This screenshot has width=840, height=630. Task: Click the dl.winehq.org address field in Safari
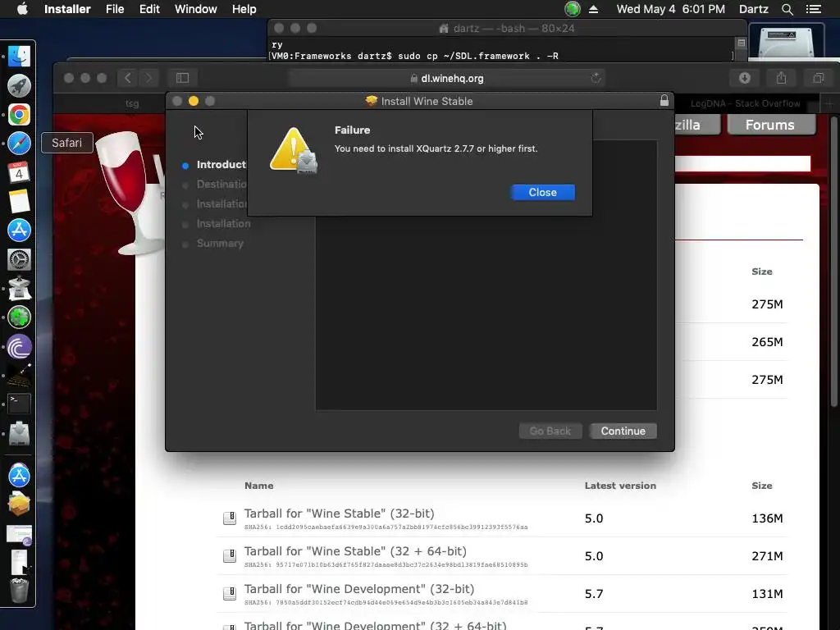(x=447, y=78)
